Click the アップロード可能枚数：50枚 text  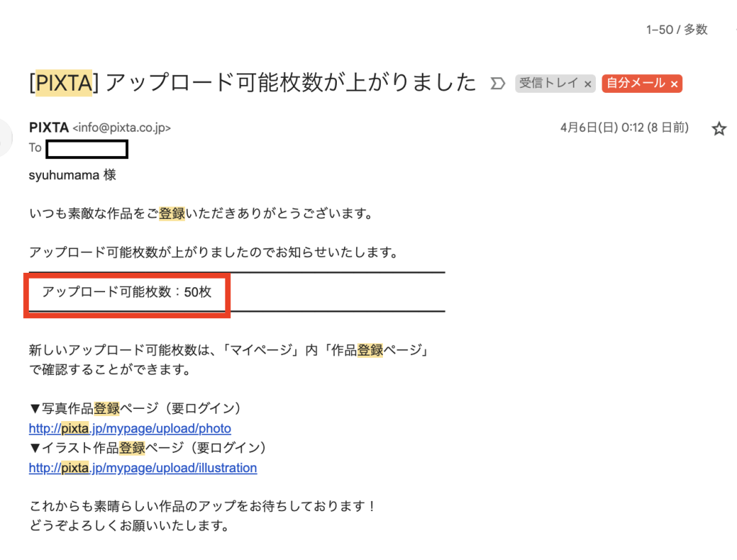[127, 292]
